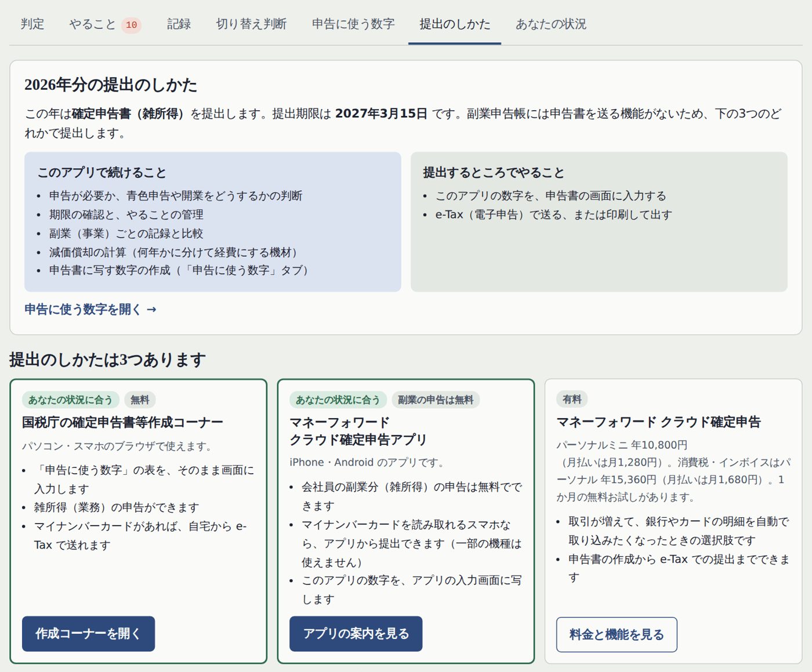Click the 減価償却の計算 bullet

pyautogui.click(x=173, y=252)
